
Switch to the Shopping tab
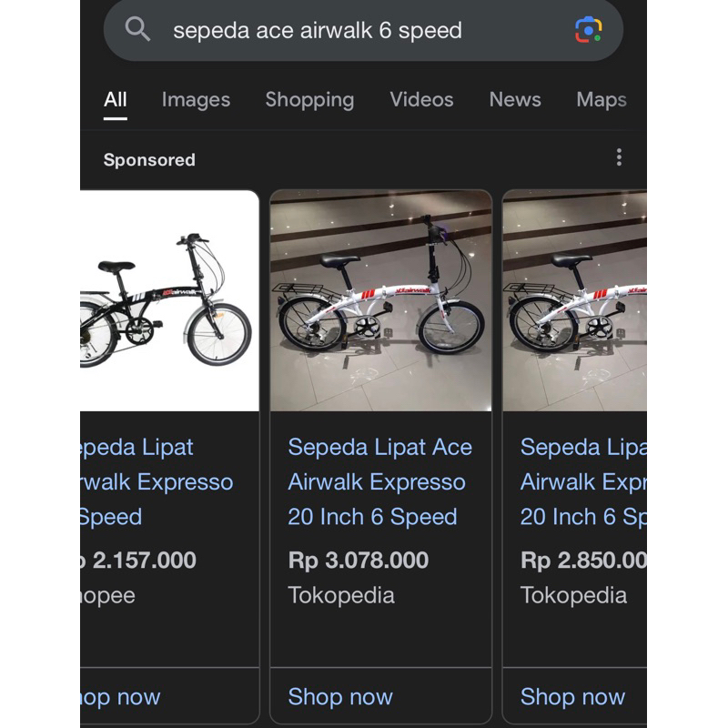309,100
